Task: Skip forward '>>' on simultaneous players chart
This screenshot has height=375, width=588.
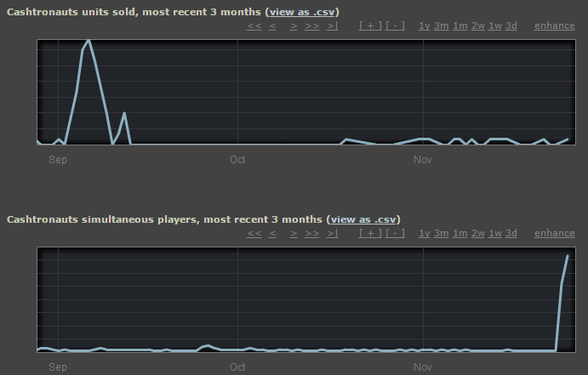Action: [x=312, y=233]
